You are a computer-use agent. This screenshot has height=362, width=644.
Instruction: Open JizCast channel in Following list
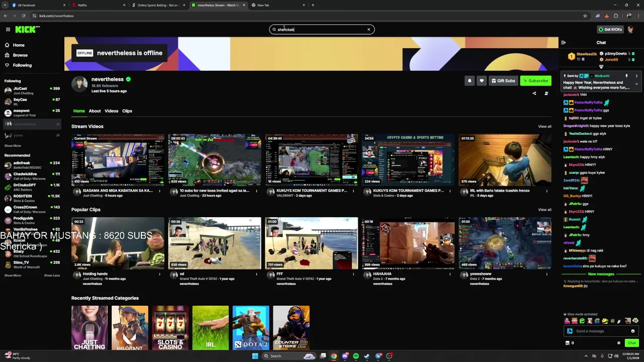click(x=32, y=90)
